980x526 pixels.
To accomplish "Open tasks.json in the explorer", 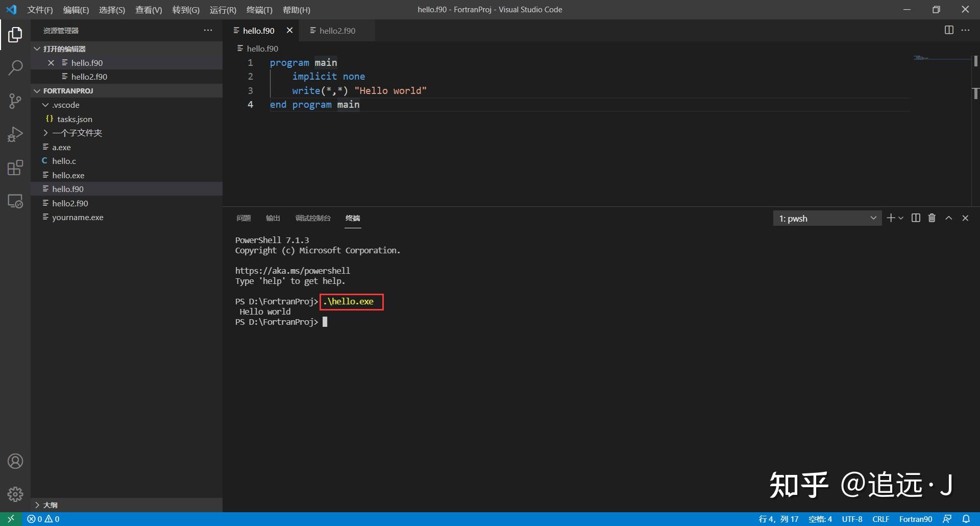I will 127,119.
